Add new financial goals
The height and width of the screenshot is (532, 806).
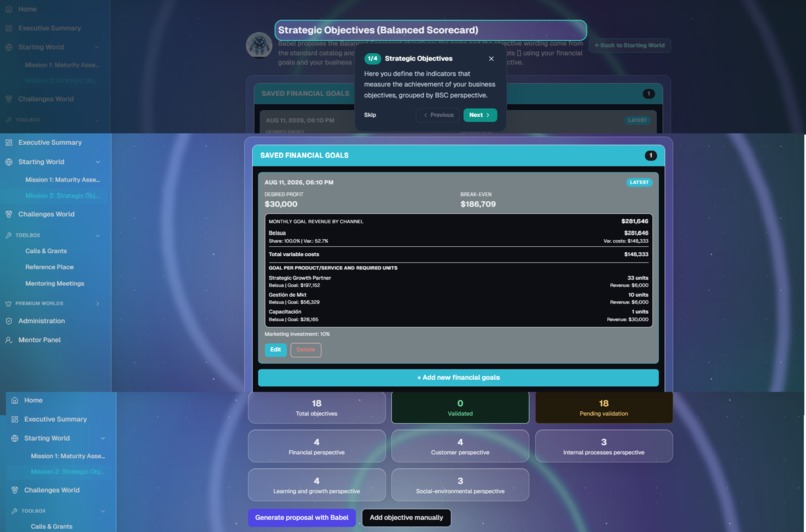tap(458, 377)
